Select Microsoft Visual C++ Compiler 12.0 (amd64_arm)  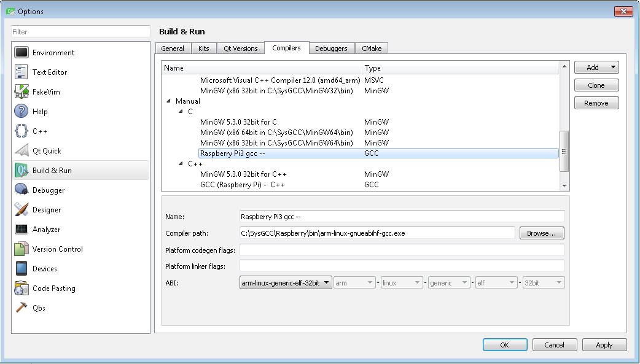point(280,80)
